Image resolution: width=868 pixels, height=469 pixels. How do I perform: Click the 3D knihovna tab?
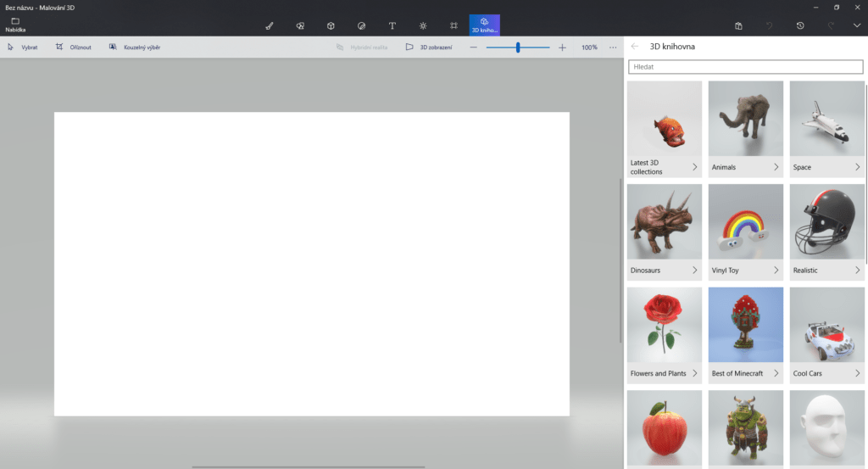[x=484, y=25]
